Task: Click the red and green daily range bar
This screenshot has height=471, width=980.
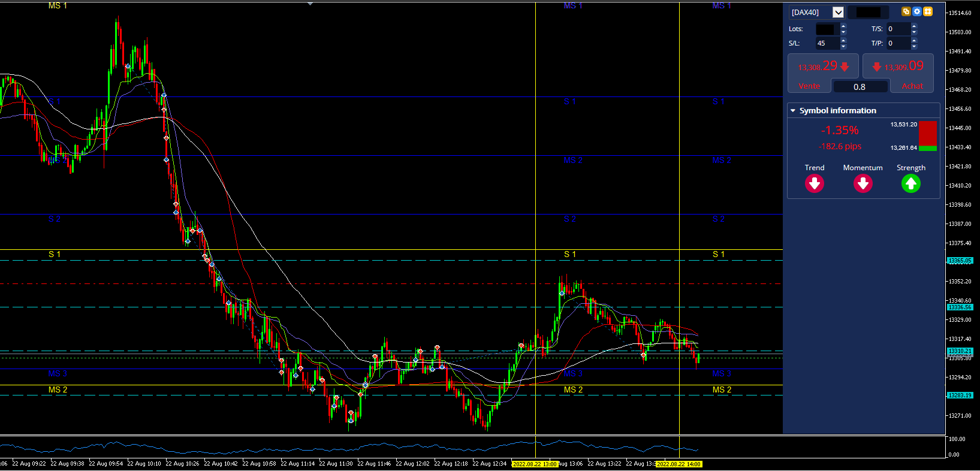Action: point(928,136)
